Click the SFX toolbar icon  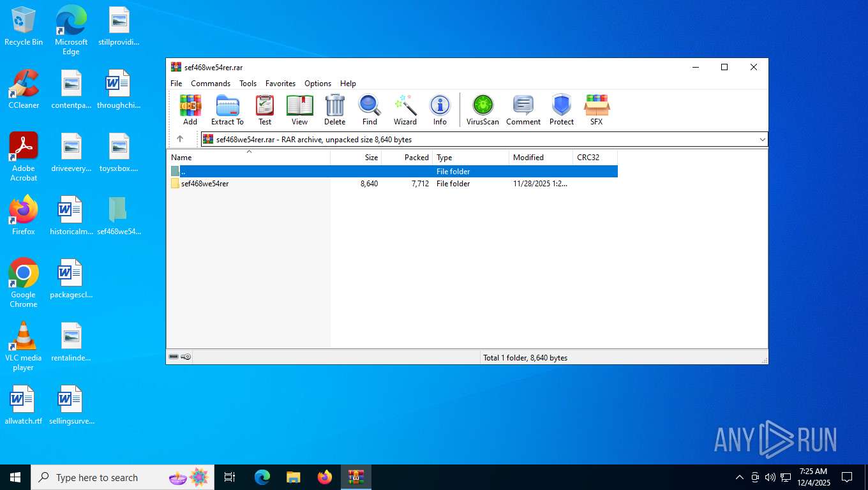pyautogui.click(x=596, y=110)
